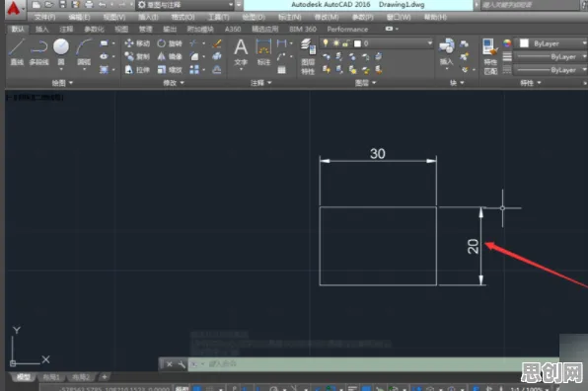Click the New drawing icon in quick access toolbar
The image size is (588, 391).
point(36,5)
